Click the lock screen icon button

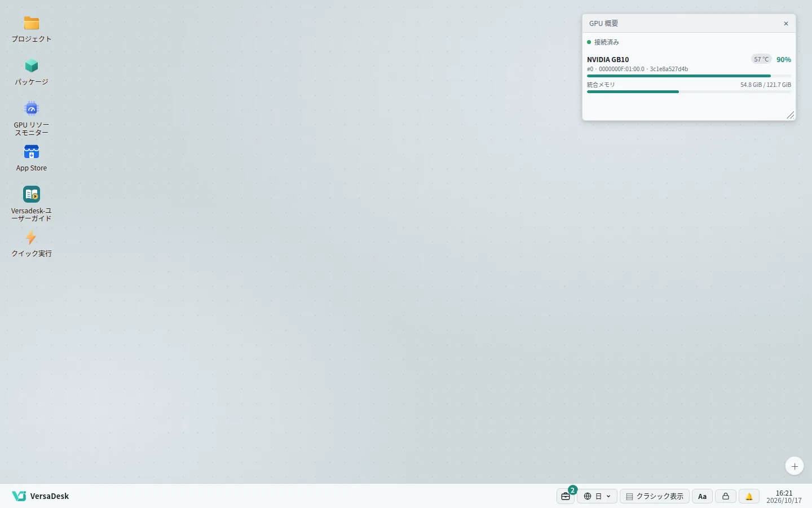726,496
